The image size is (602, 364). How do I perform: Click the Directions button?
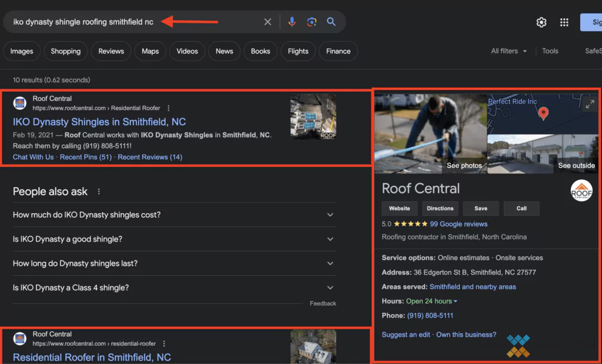click(x=440, y=209)
